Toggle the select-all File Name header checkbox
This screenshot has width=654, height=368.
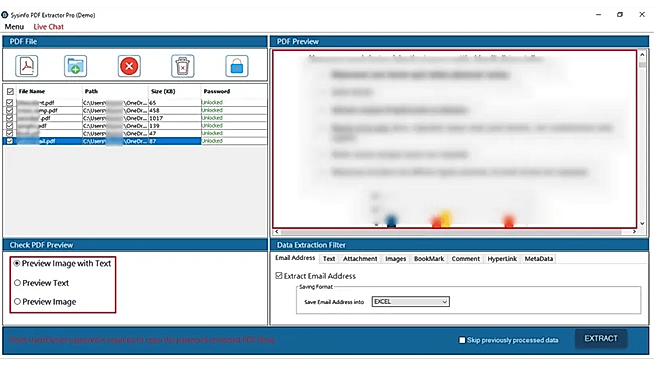click(10, 91)
